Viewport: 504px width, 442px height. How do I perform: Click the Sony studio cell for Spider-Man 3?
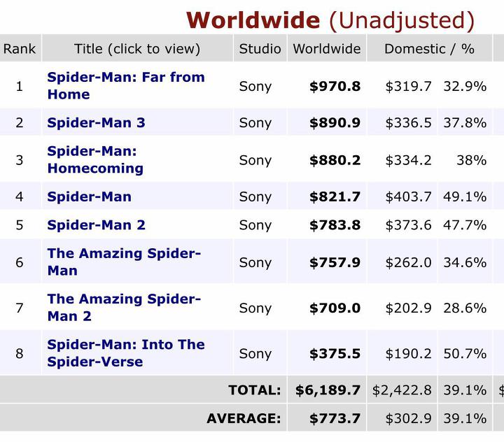click(255, 122)
